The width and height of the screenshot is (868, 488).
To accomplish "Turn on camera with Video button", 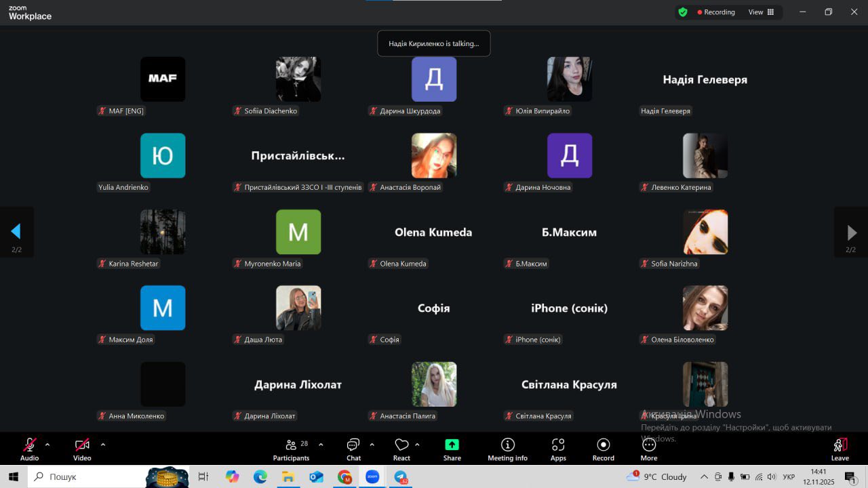I will (82, 449).
